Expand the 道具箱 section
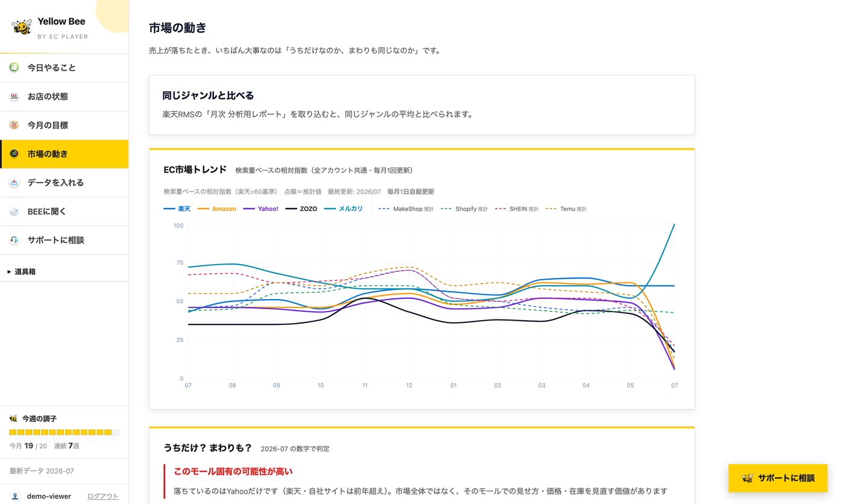The image size is (844, 504). pyautogui.click(x=22, y=271)
